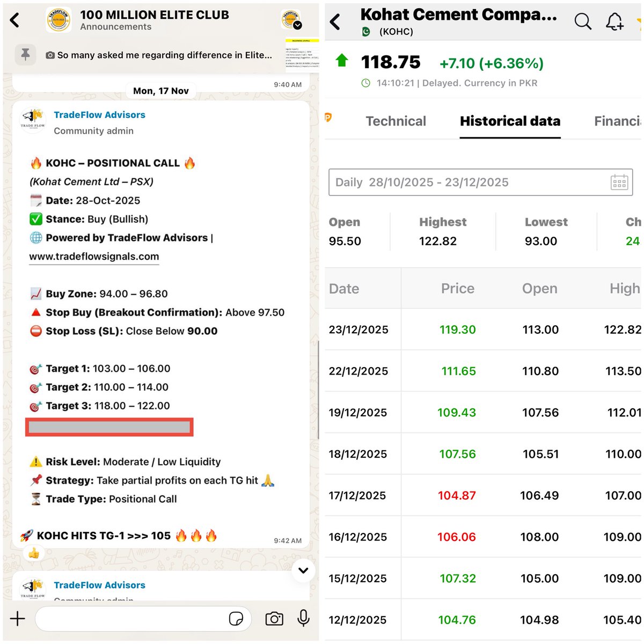Open the camera from chat bar

click(x=274, y=619)
